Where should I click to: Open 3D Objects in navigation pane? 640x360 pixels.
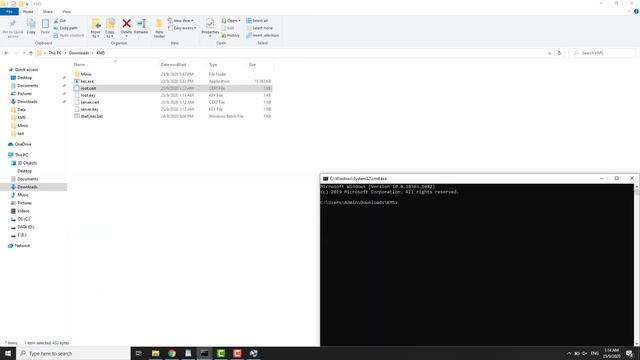click(27, 163)
